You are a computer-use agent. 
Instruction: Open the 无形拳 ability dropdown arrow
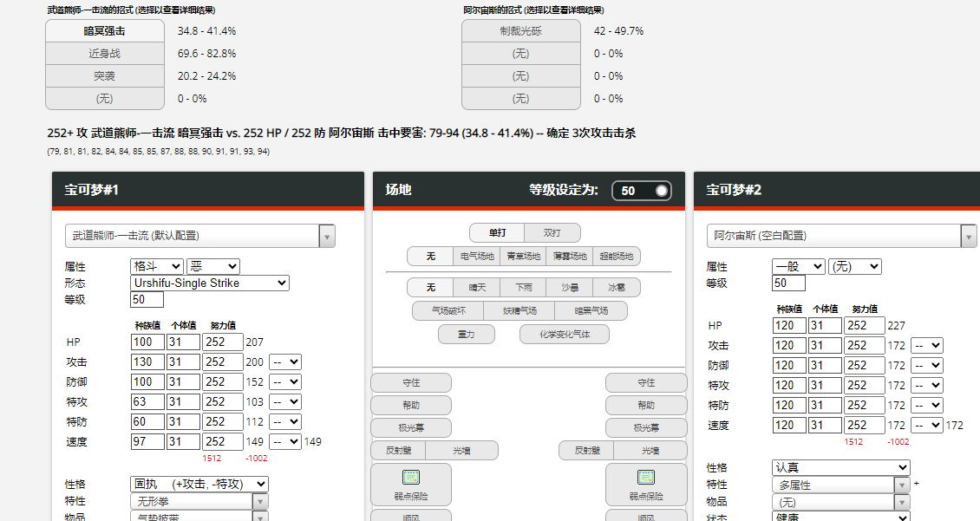tap(261, 502)
